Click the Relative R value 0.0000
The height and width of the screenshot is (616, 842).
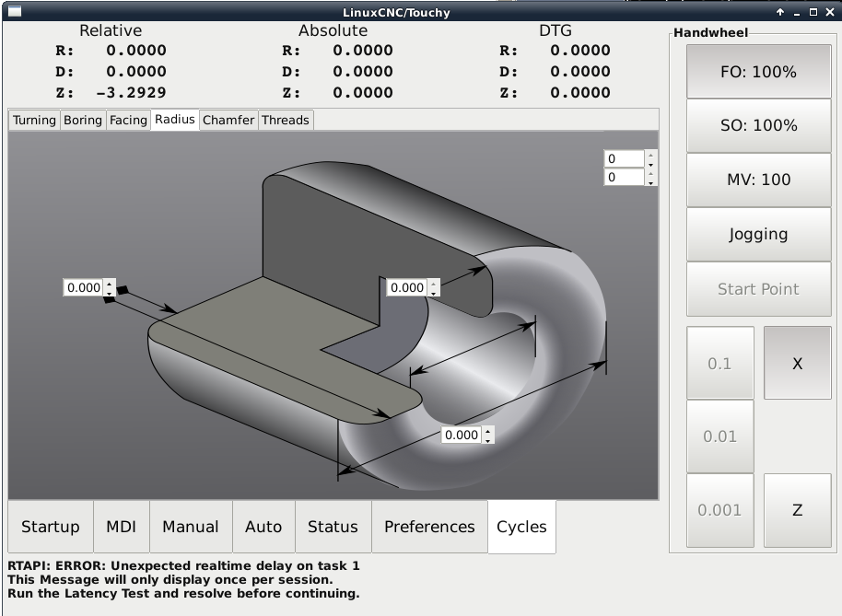[x=136, y=51]
